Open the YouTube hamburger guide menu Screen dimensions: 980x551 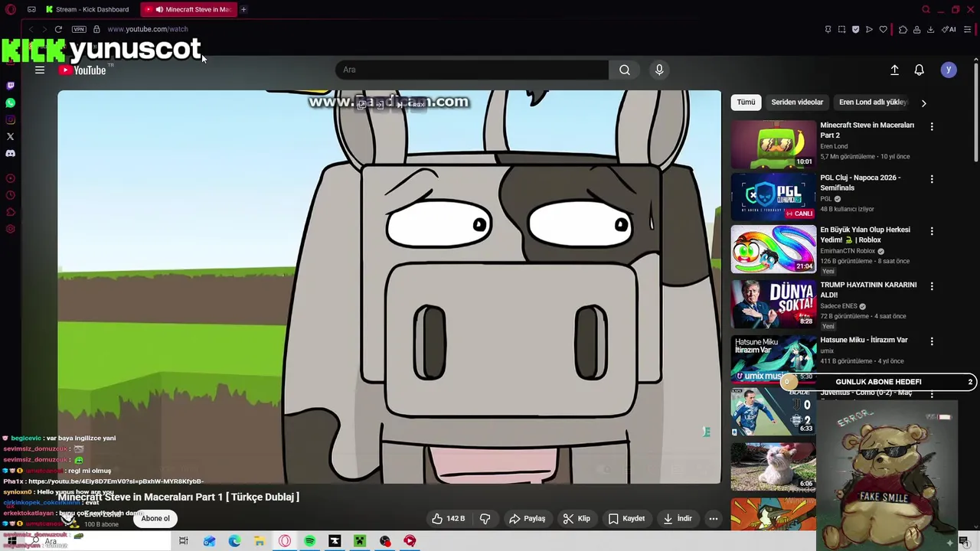point(40,70)
